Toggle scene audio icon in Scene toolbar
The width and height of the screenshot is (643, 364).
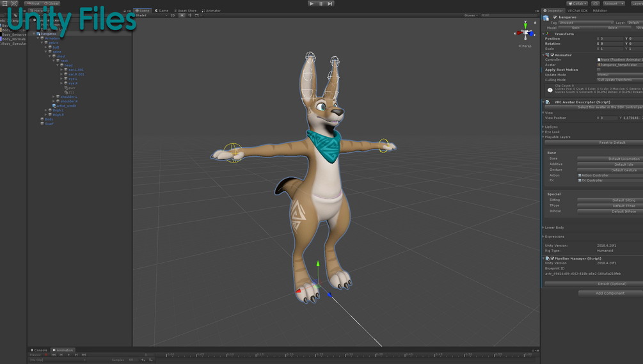pyautogui.click(x=189, y=15)
